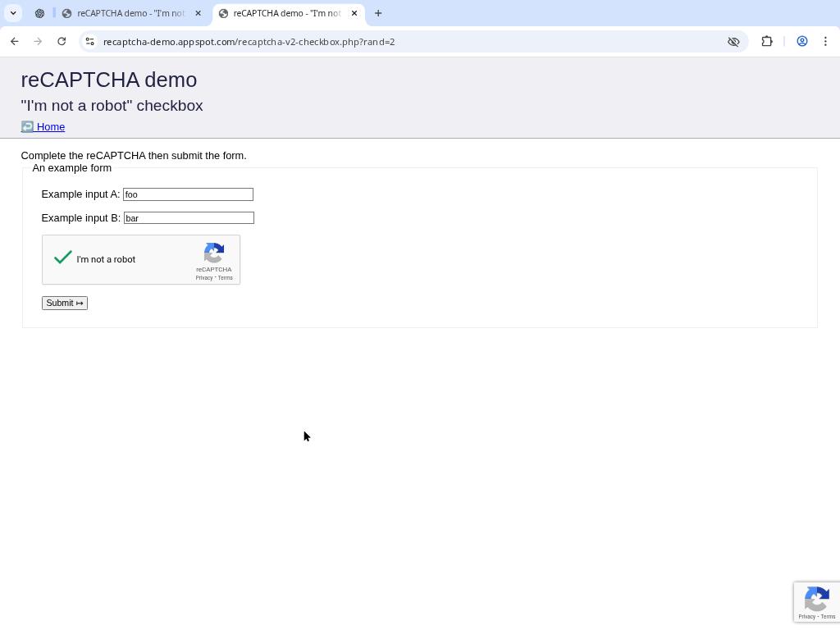Follow the Home link

(43, 127)
